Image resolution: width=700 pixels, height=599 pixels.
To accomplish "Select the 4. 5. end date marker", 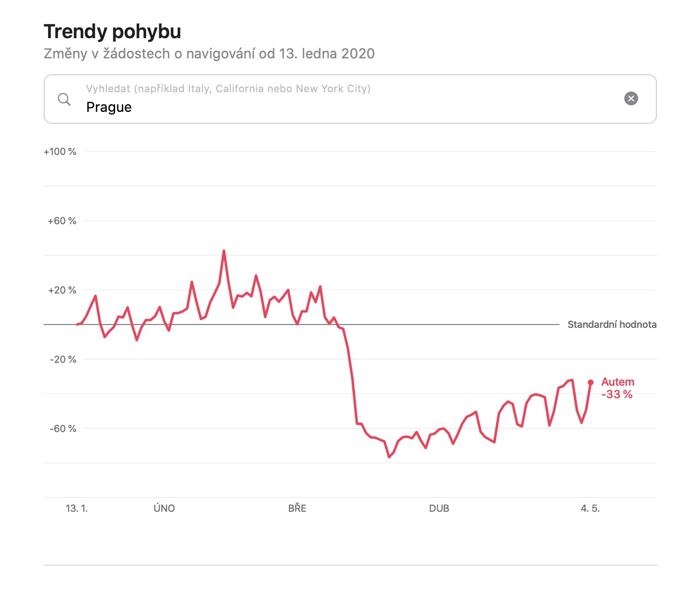I will click(590, 508).
